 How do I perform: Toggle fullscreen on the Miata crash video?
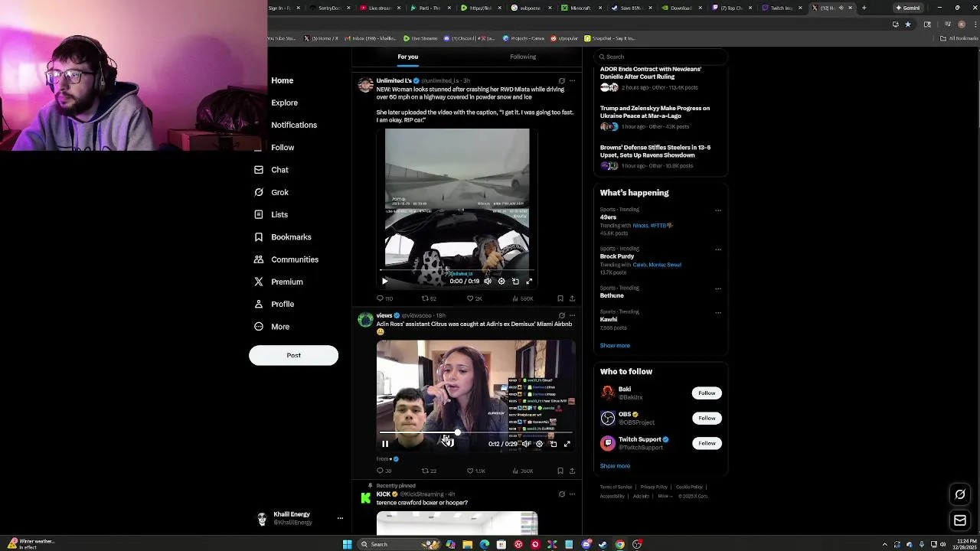[x=529, y=282]
